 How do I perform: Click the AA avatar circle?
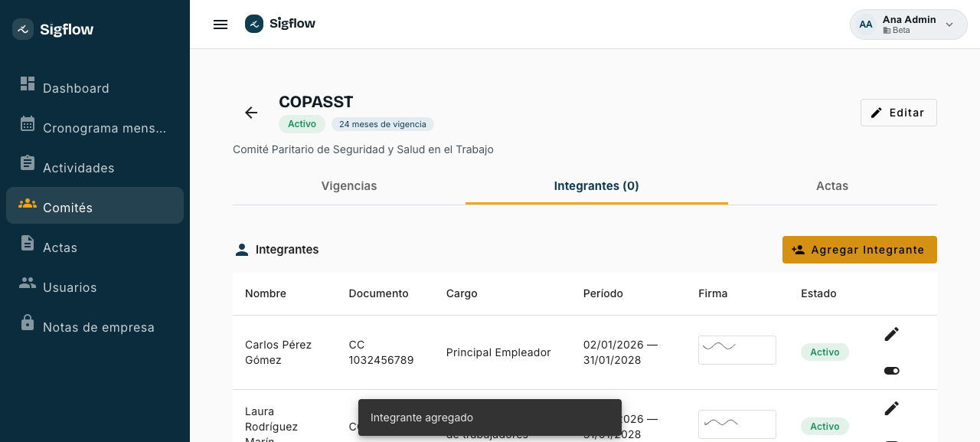(866, 25)
